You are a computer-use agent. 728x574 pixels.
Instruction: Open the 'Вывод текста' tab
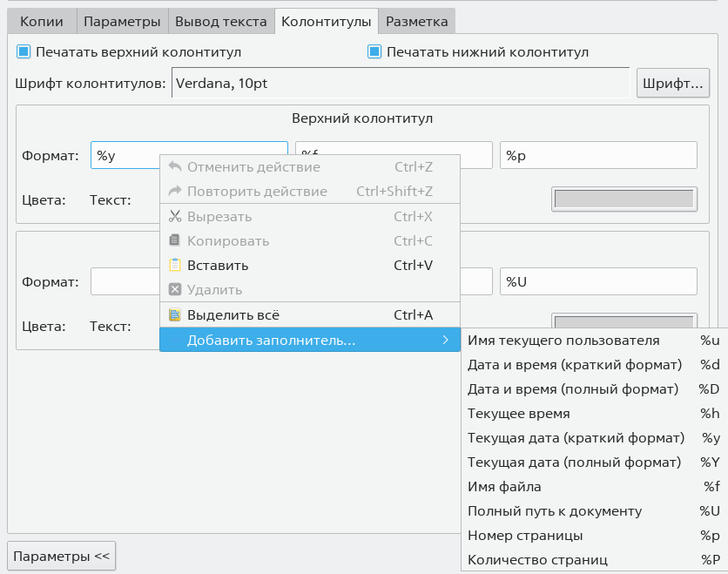click(x=220, y=21)
